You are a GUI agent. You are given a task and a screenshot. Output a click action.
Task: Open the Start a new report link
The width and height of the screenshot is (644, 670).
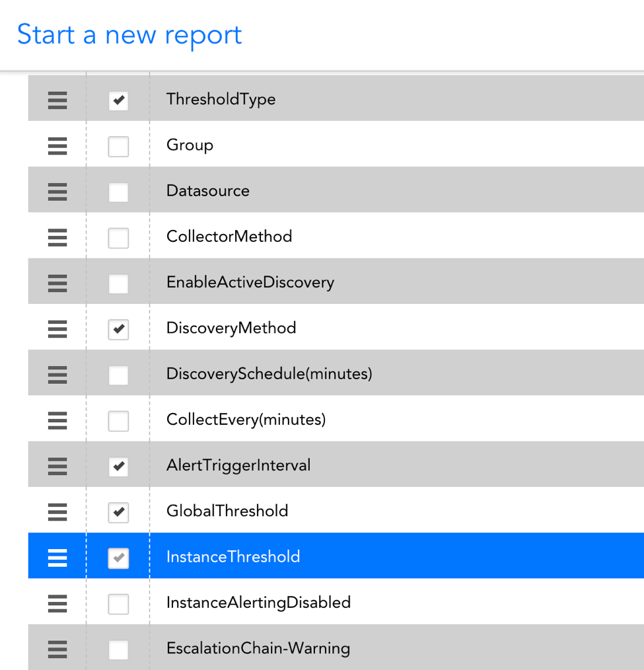tap(129, 34)
